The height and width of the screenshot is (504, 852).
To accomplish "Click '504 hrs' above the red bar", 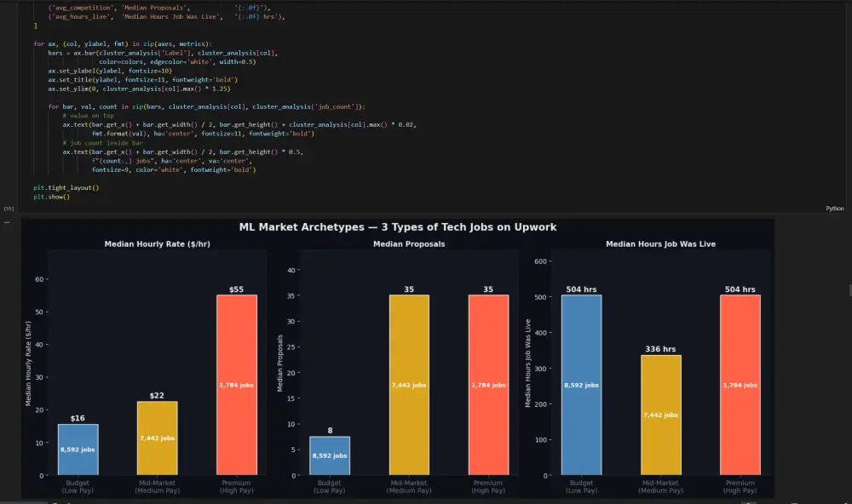I will [740, 289].
